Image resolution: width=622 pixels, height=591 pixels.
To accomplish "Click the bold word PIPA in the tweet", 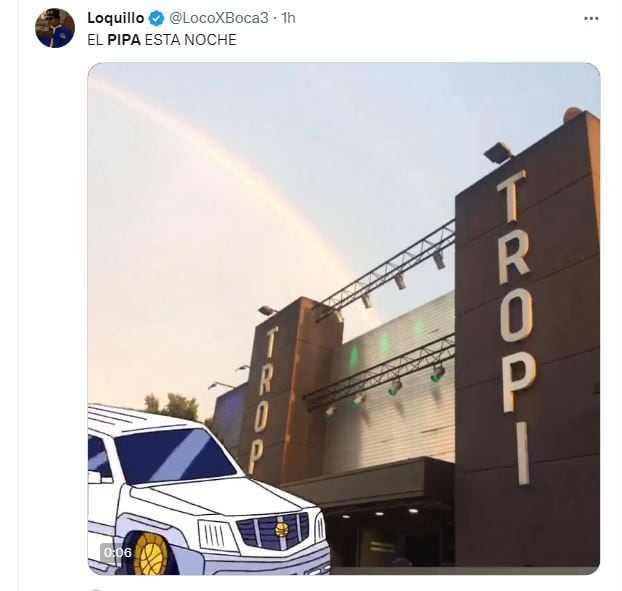I will pyautogui.click(x=124, y=40).
